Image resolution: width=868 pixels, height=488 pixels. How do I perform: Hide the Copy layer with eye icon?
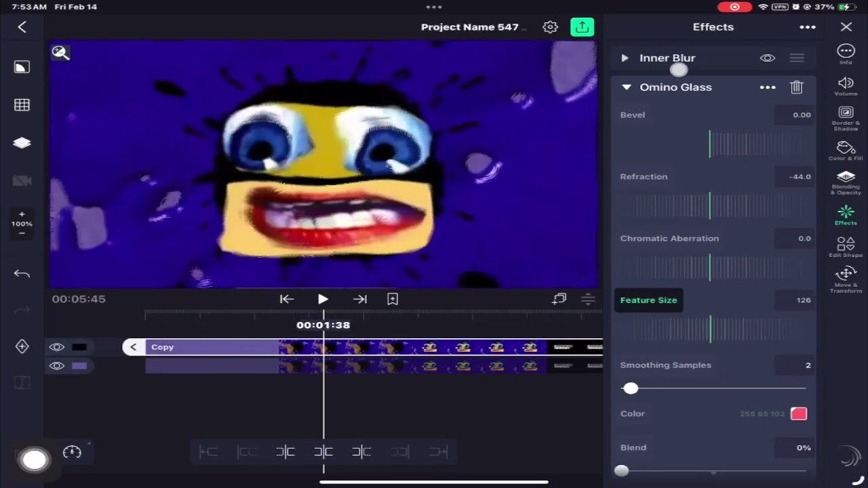click(x=56, y=347)
